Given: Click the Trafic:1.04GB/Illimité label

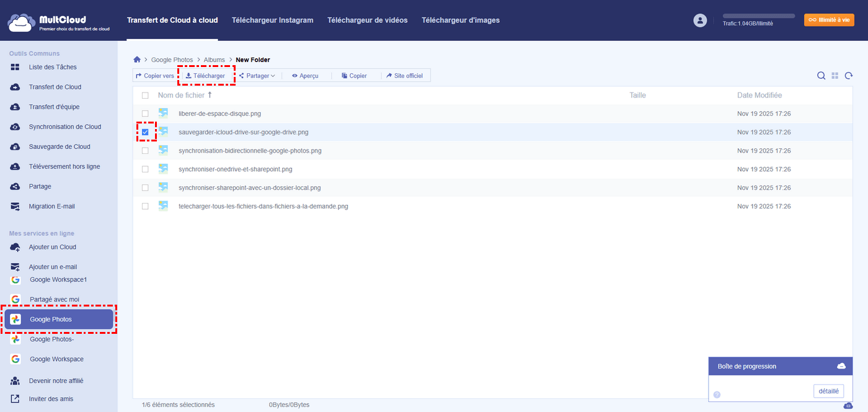Looking at the screenshot, I should 748,24.
